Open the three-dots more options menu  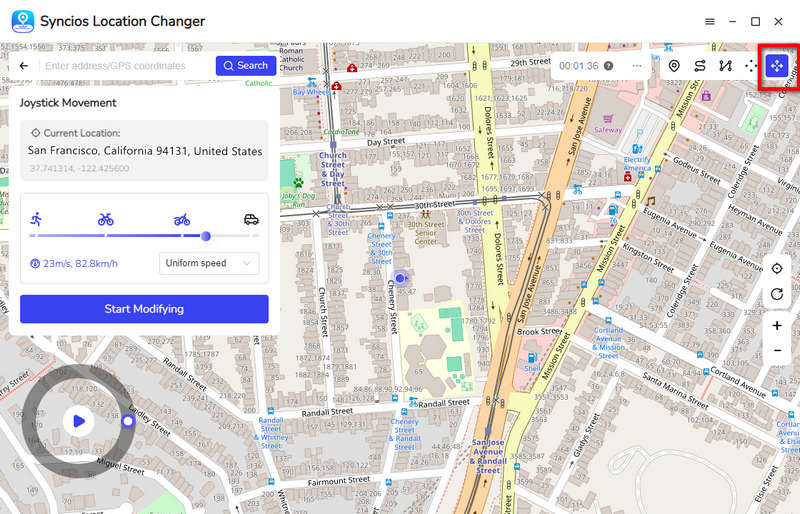(637, 66)
